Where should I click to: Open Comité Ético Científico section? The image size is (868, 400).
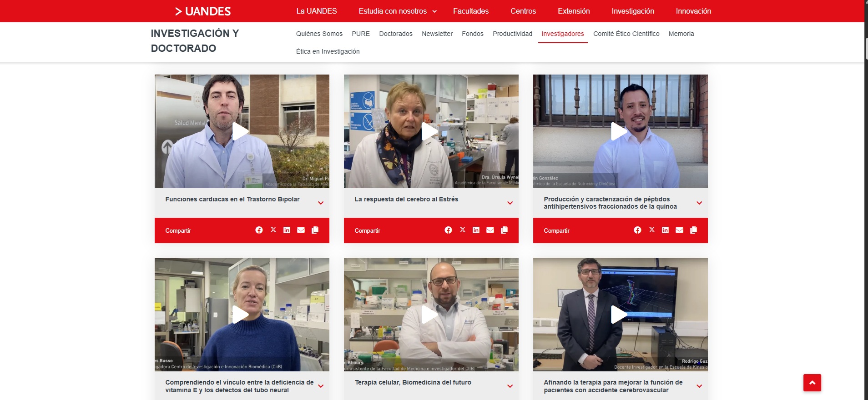(x=626, y=34)
